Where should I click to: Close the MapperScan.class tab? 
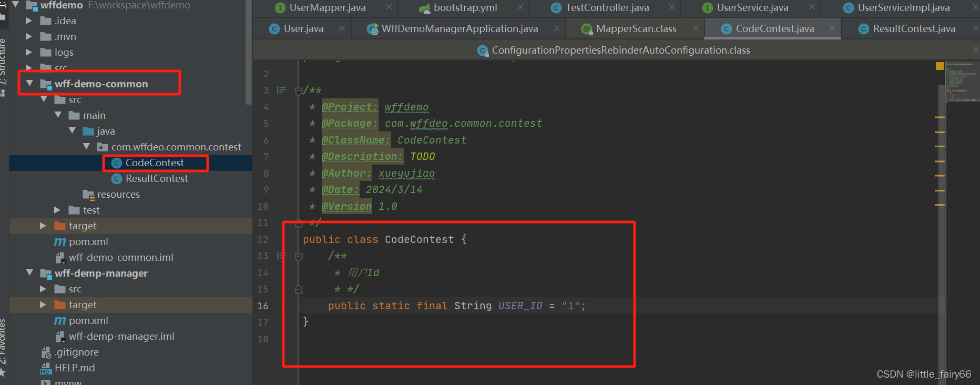pos(696,28)
